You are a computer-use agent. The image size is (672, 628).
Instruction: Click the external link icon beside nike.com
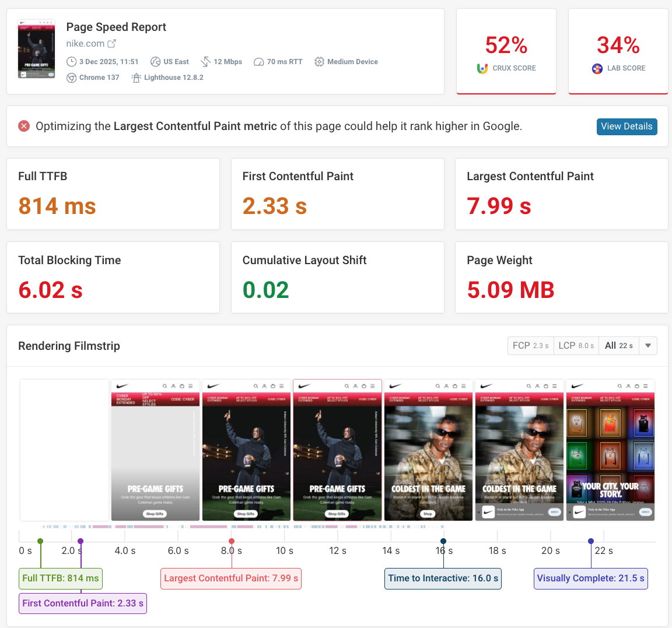[113, 43]
